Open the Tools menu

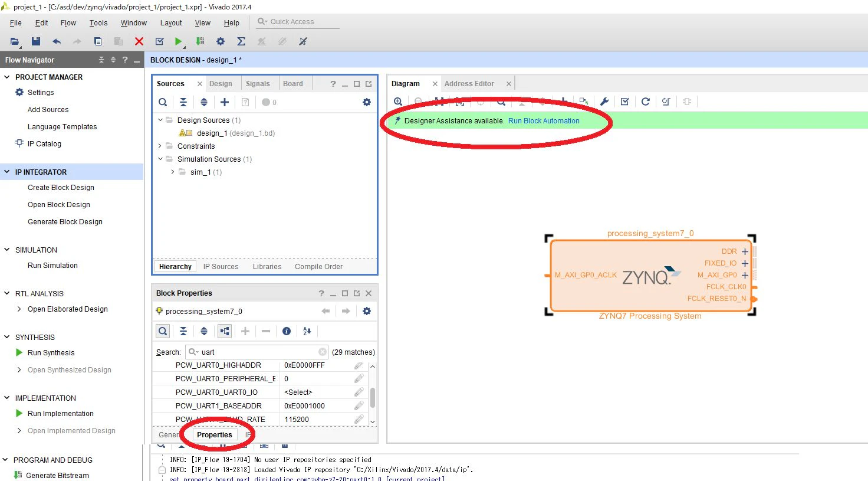tap(98, 23)
